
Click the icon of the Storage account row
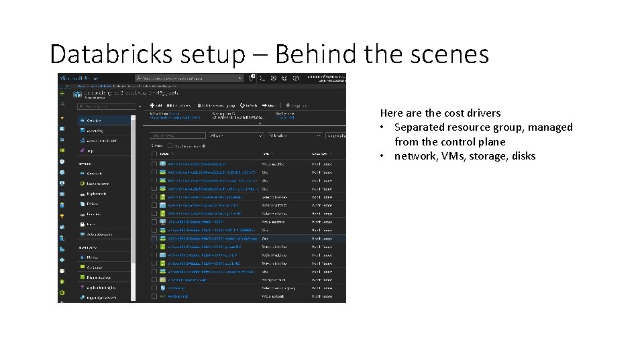(162, 280)
